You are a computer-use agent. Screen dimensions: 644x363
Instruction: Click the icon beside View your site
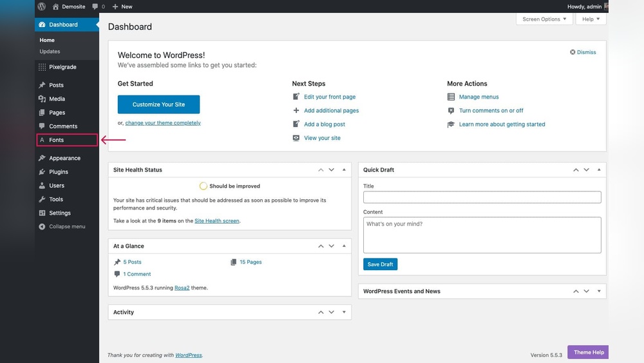coord(296,138)
